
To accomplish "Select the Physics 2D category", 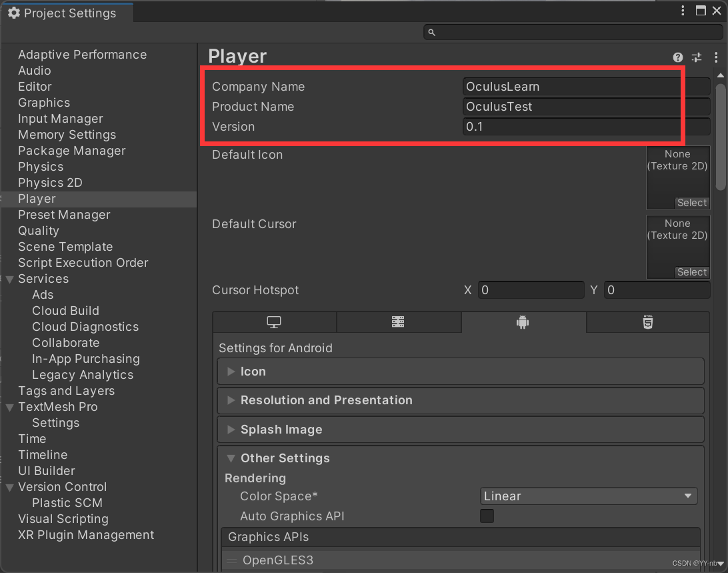I will (50, 183).
